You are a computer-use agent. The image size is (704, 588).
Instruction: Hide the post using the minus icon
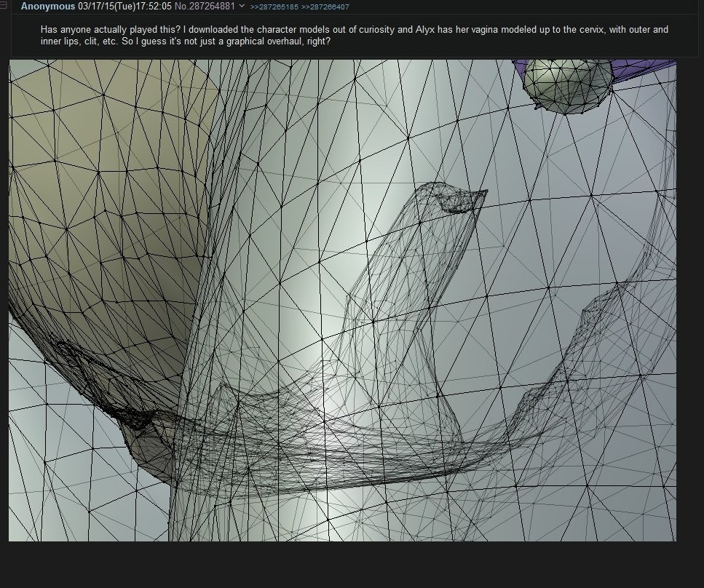pyautogui.click(x=3, y=6)
